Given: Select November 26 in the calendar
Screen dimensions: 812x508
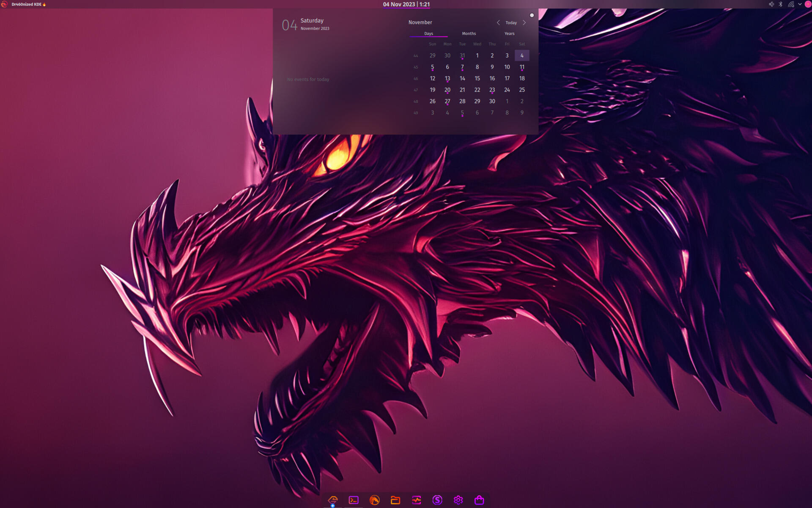Looking at the screenshot, I should [432, 101].
